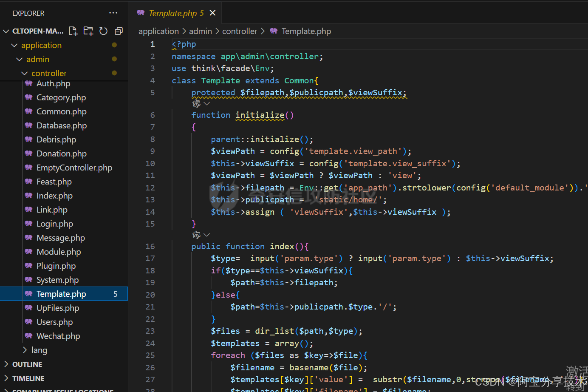The height and width of the screenshot is (392, 588).
Task: Click the PHP icon beside System.php
Action: (x=28, y=280)
